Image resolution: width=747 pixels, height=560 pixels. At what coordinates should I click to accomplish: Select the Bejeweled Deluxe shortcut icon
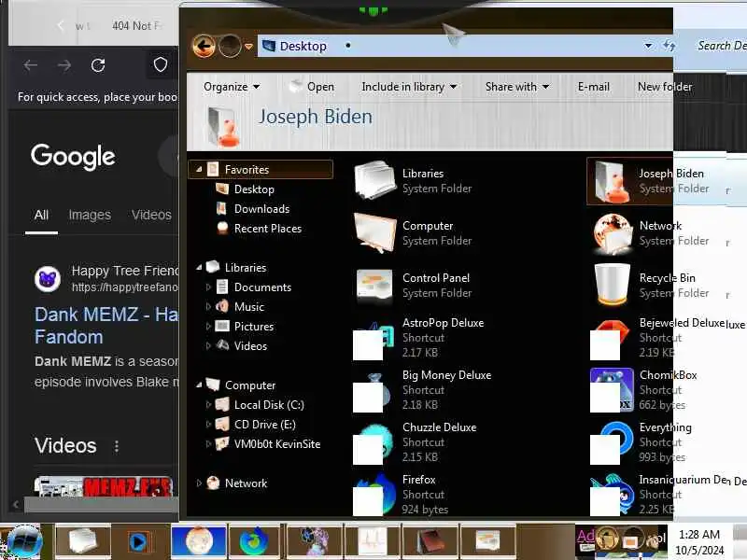[612, 339]
